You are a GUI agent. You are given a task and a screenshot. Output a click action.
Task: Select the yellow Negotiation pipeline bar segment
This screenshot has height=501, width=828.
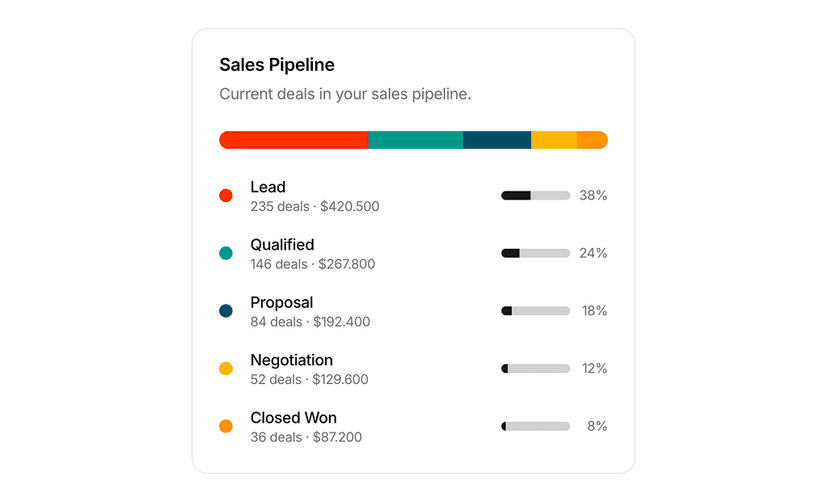pos(554,140)
